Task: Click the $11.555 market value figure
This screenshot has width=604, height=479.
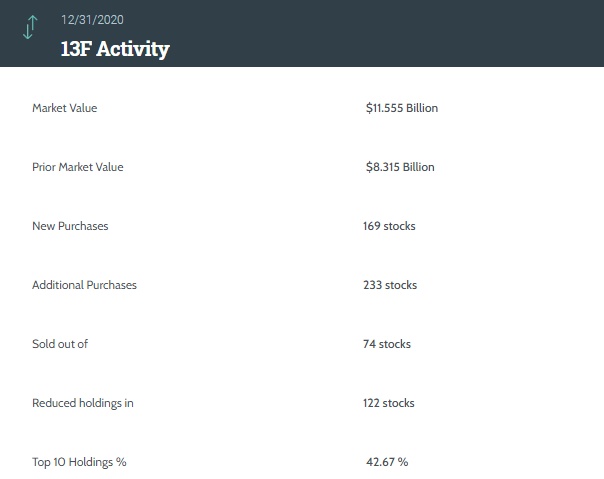Action: point(384,108)
